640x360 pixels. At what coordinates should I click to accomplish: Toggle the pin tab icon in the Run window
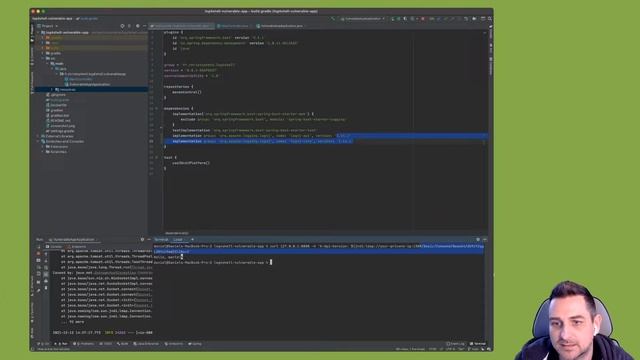coord(38,291)
